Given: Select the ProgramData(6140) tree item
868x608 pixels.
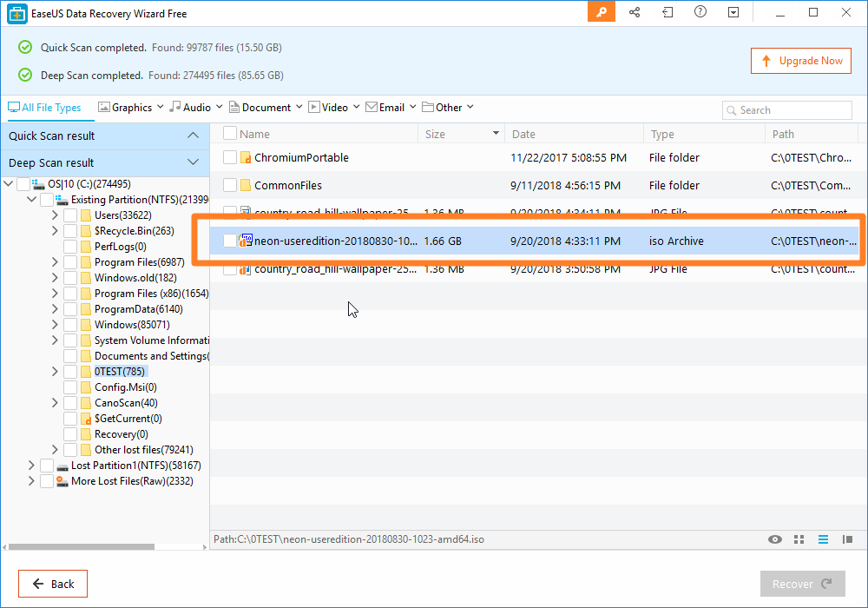Looking at the screenshot, I should tap(138, 309).
